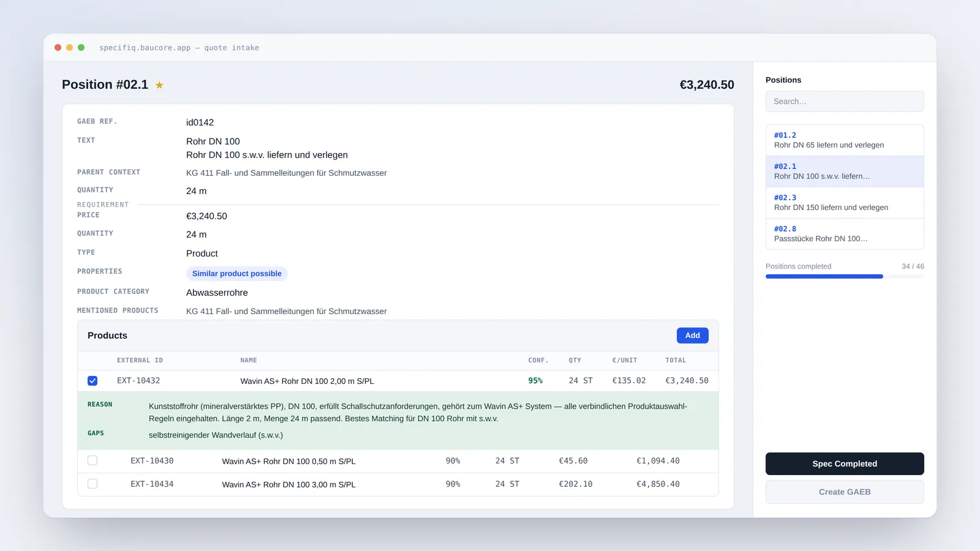Select position #02.1 in positions list
The height and width of the screenshot is (551, 980).
pos(845,171)
